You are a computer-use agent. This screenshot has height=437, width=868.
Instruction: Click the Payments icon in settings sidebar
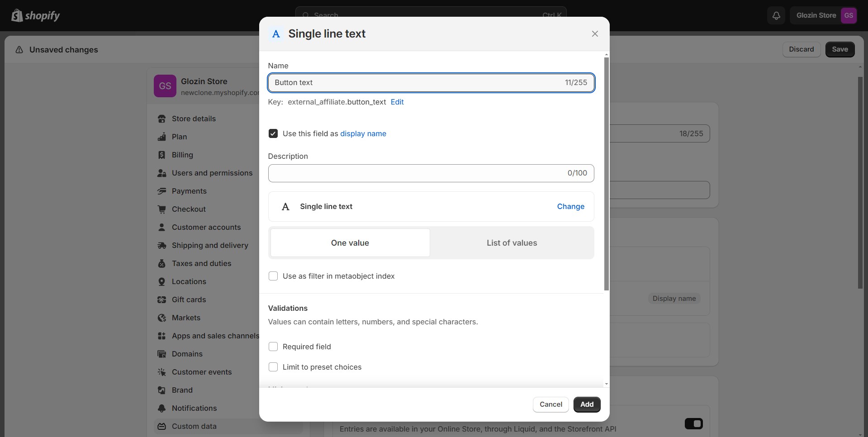[161, 191]
